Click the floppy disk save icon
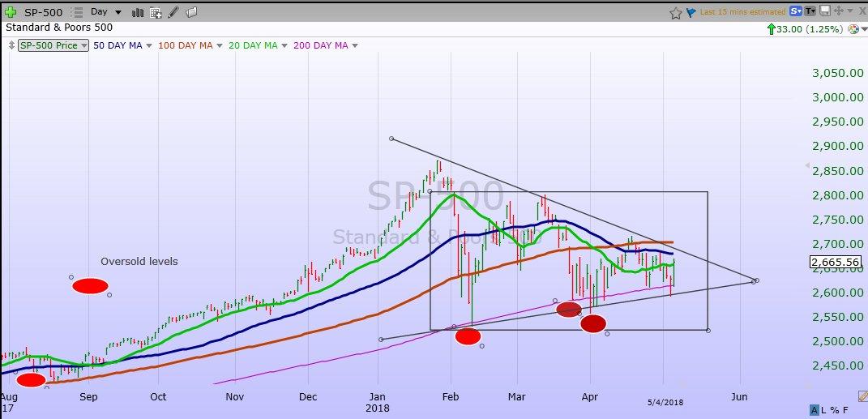This screenshot has height=419, width=868. (824, 11)
